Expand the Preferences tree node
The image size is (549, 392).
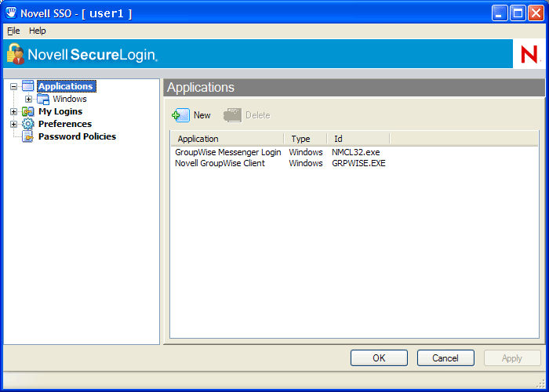(13, 124)
